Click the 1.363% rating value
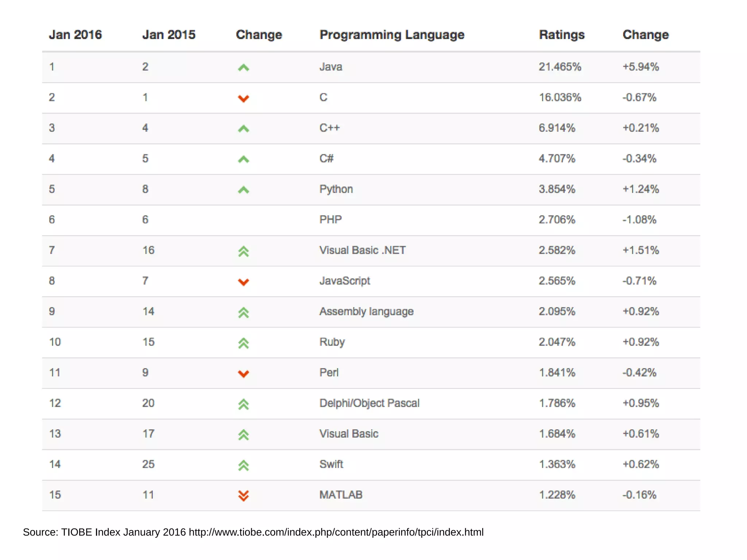Image resolution: width=747 pixels, height=560 pixels. click(x=557, y=464)
